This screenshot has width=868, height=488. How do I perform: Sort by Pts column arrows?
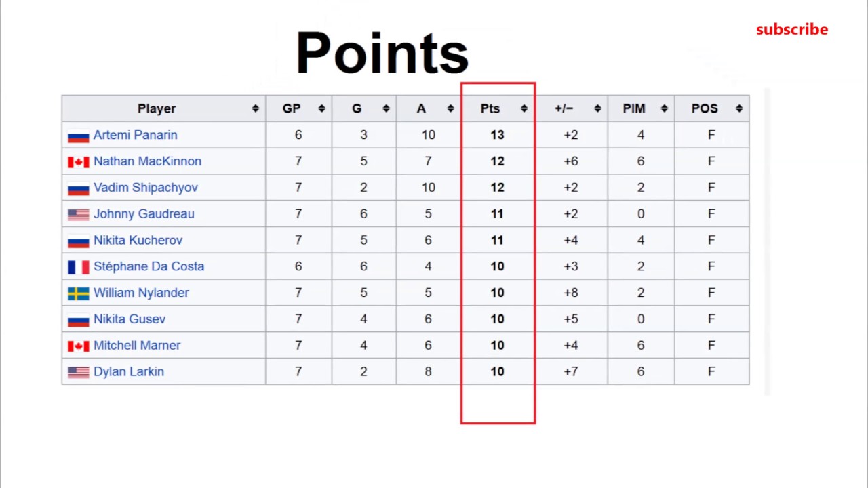[524, 108]
